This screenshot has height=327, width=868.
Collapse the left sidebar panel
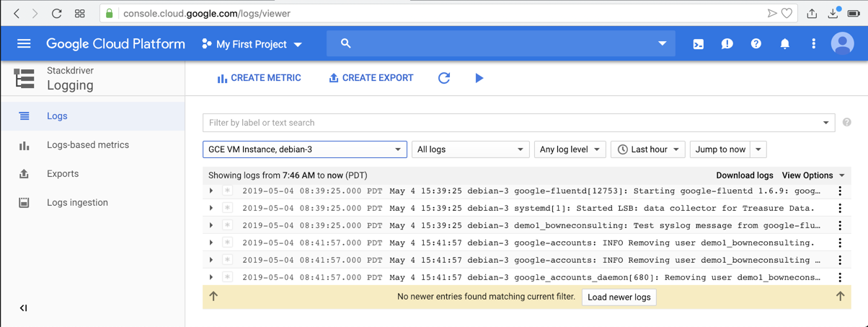pos(23,308)
